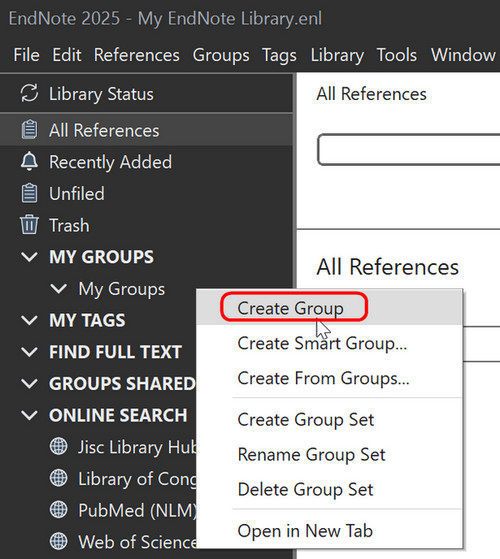Choose Create From Groups... option
Screen dimensions: 500x559
(329, 378)
